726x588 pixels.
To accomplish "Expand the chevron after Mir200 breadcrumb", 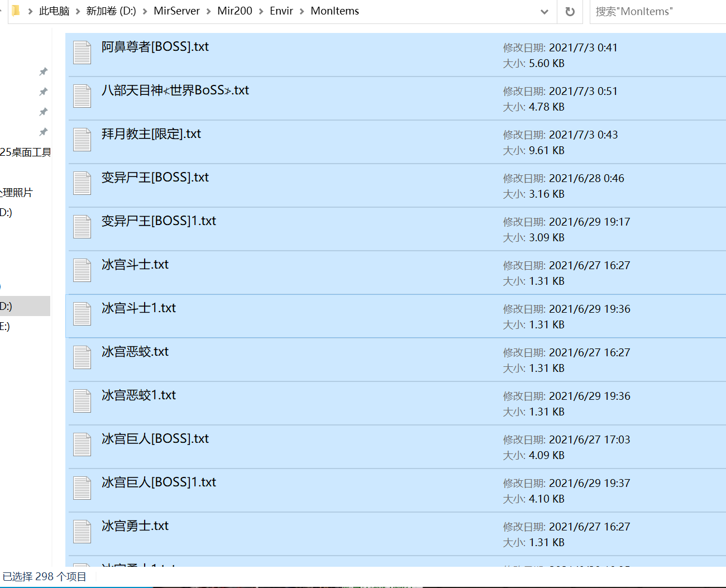I will [x=261, y=11].
